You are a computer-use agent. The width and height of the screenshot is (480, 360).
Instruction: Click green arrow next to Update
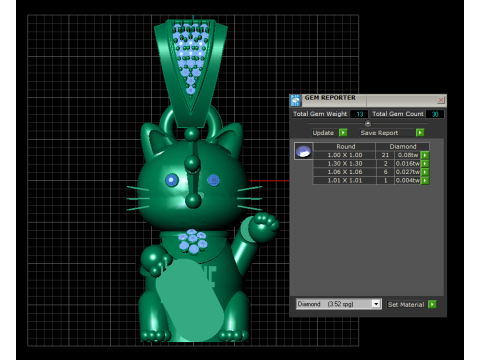tap(343, 133)
